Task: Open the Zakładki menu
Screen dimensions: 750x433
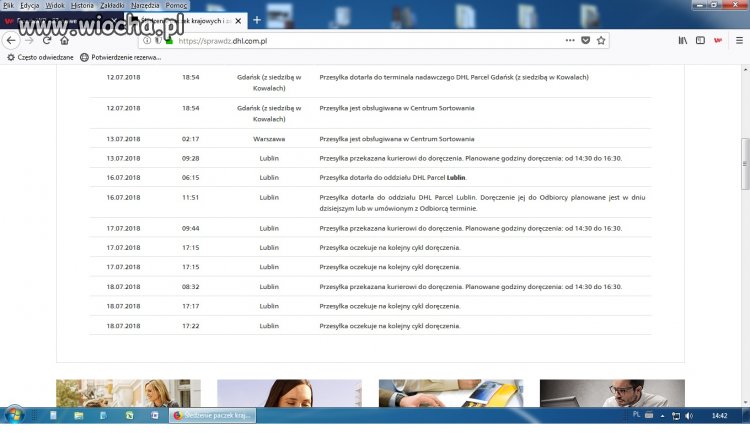Action: (x=112, y=5)
